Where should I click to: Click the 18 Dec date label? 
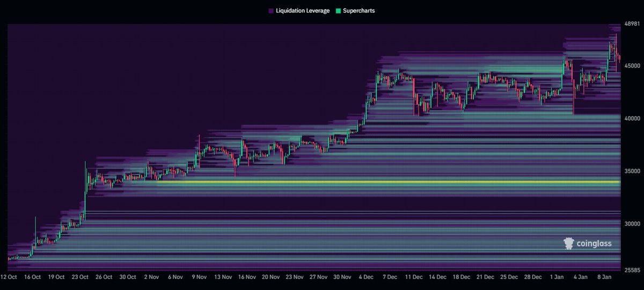(x=462, y=278)
